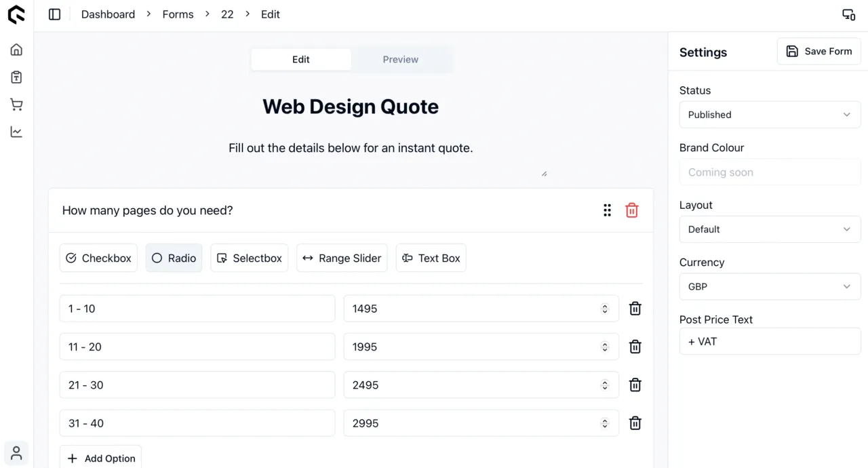Open the Status dropdown showing Published
The image size is (868, 468).
(770, 115)
